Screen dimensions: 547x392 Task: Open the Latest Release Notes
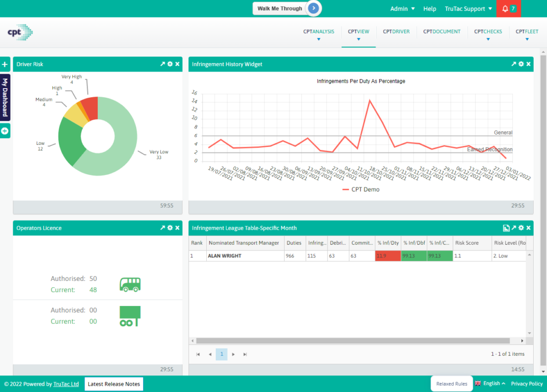pos(113,384)
